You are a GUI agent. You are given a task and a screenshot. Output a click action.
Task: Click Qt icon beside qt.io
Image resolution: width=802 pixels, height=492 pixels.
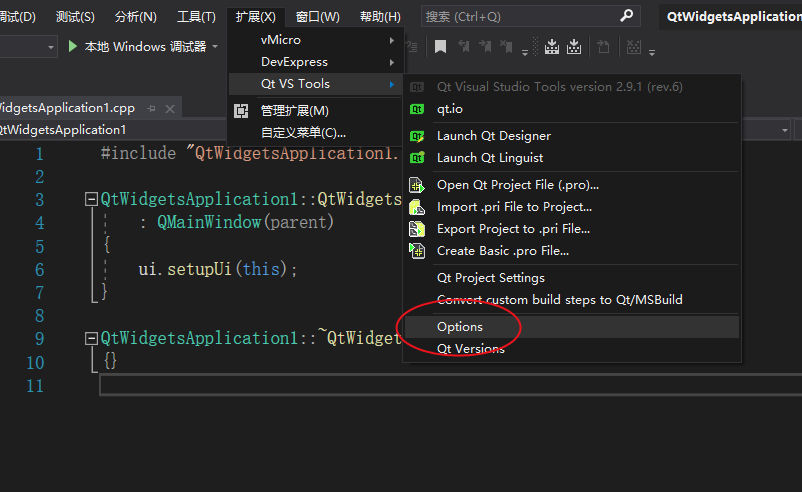click(417, 109)
